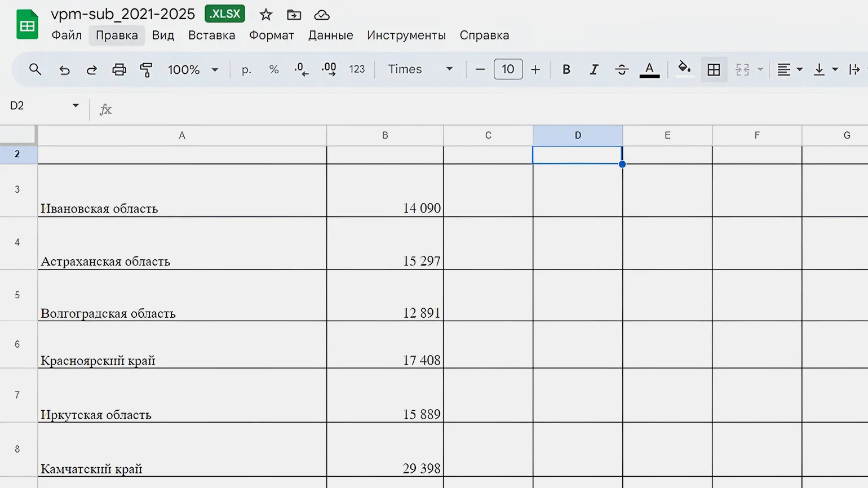The width and height of the screenshot is (868, 488).
Task: Open the Файл menu
Action: coord(67,35)
